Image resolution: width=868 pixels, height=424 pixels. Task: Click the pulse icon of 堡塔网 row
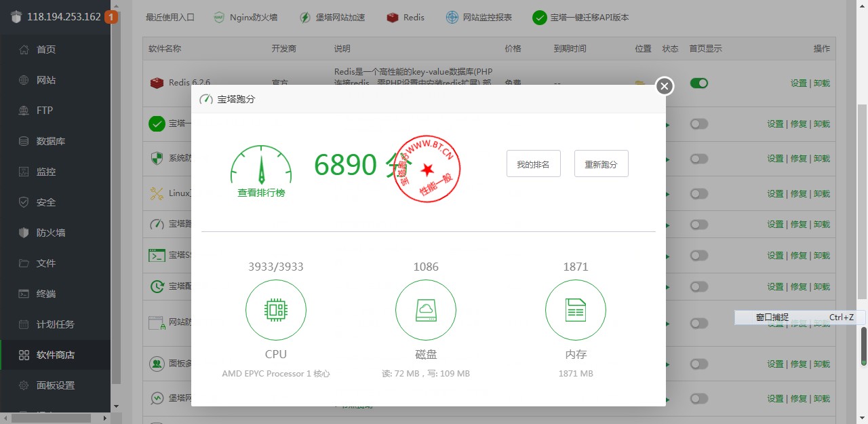(x=157, y=398)
